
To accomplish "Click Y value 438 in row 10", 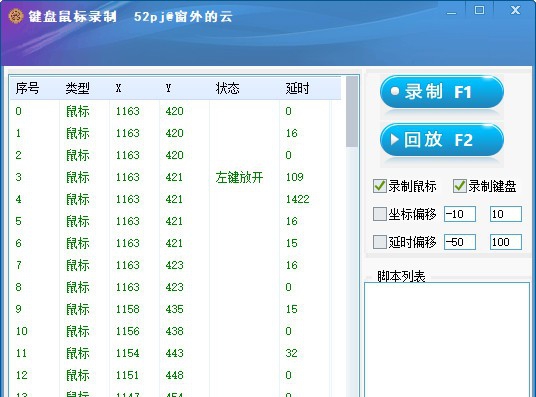I will pyautogui.click(x=175, y=331).
